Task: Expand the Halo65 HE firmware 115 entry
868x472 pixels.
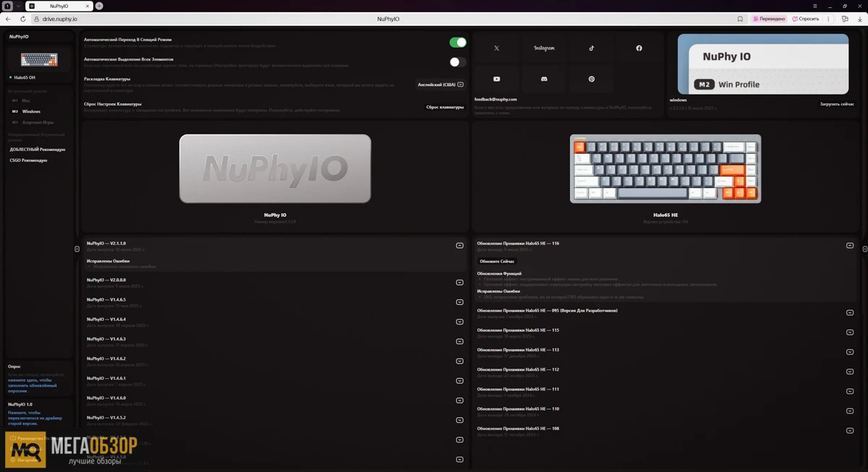Action: (850, 332)
